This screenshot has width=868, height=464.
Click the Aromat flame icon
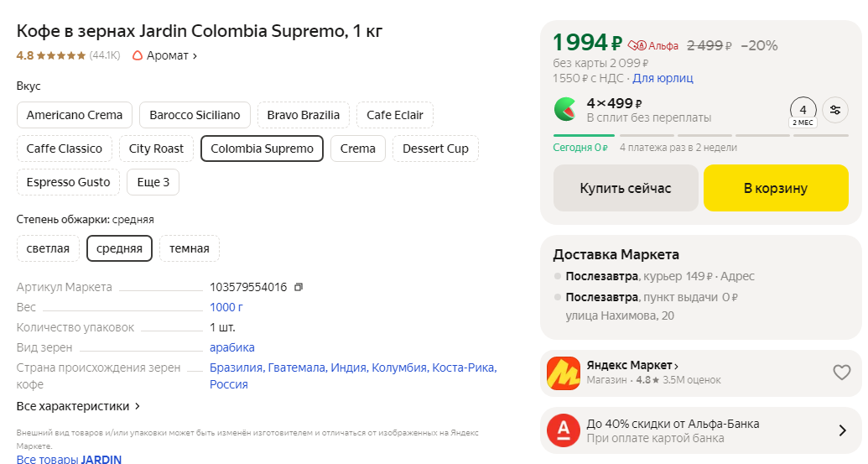138,55
